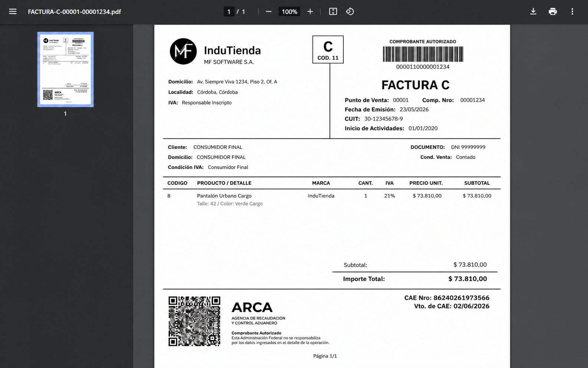Click the MARCA cell InduTienda
This screenshot has height=368, width=588.
tap(321, 195)
